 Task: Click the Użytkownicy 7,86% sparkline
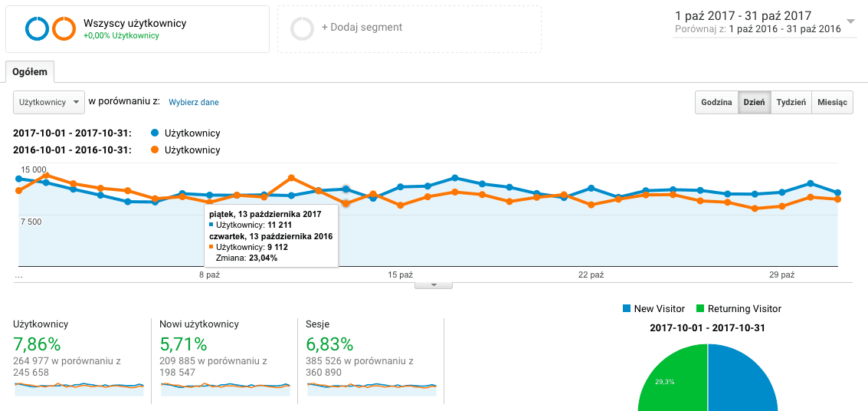click(79, 389)
